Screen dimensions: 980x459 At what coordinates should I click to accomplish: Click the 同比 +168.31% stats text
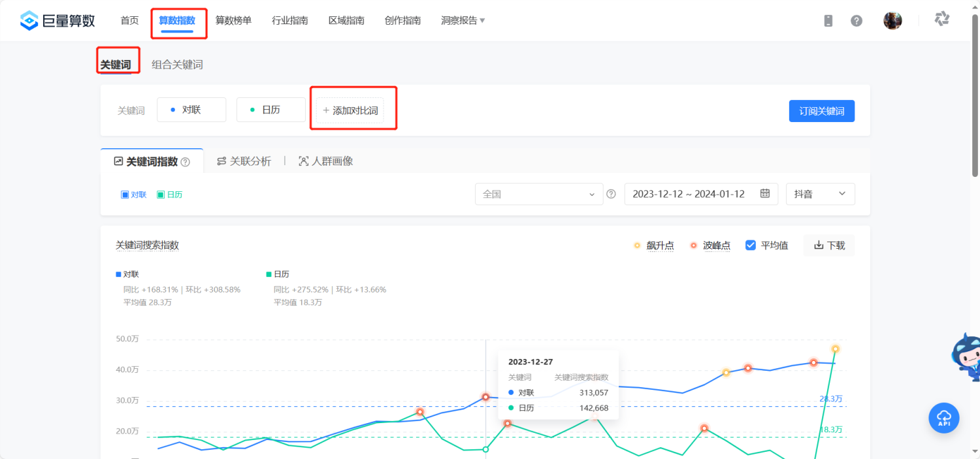pos(151,289)
